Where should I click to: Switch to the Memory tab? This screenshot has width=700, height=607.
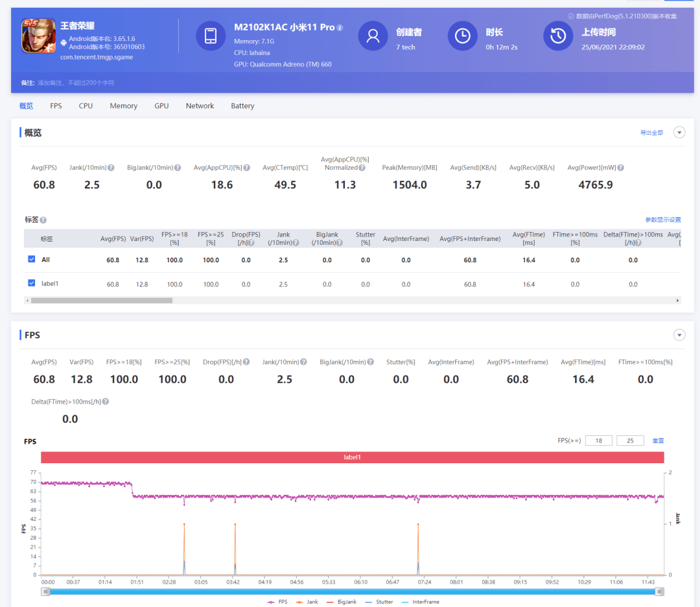click(123, 106)
